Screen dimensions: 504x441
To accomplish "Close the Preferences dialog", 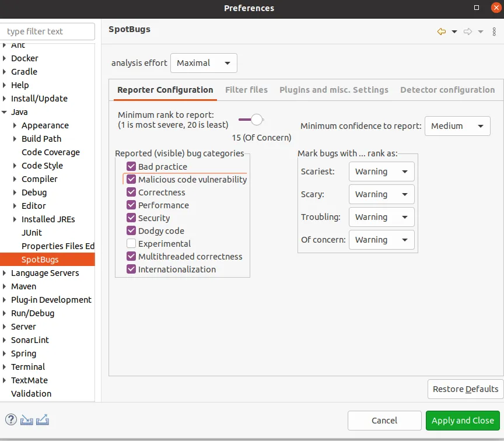I will tap(496, 8).
